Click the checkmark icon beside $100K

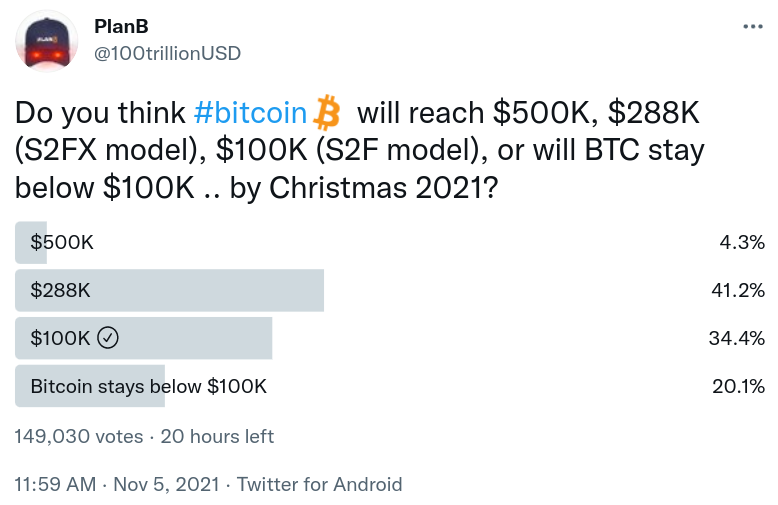point(108,338)
